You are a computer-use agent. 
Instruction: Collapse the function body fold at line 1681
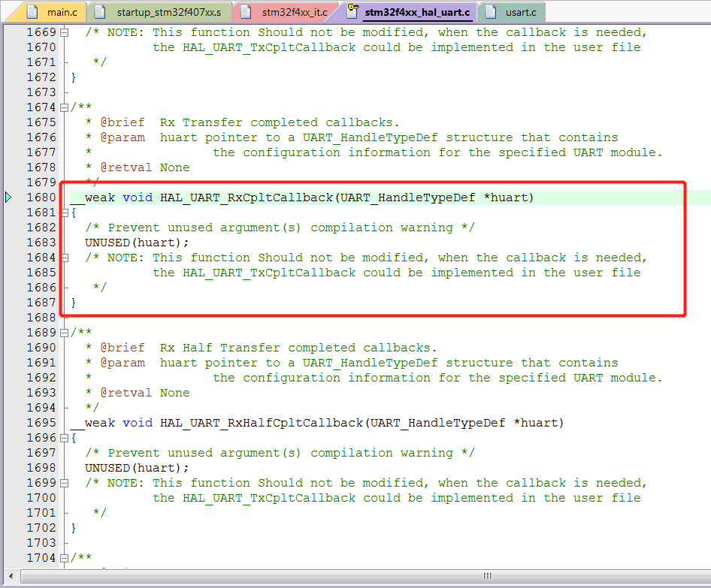coord(65,213)
